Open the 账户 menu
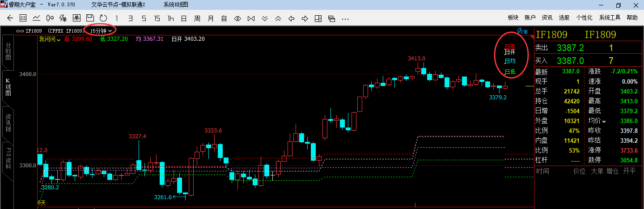The height and width of the screenshot is (209, 644). (x=530, y=18)
